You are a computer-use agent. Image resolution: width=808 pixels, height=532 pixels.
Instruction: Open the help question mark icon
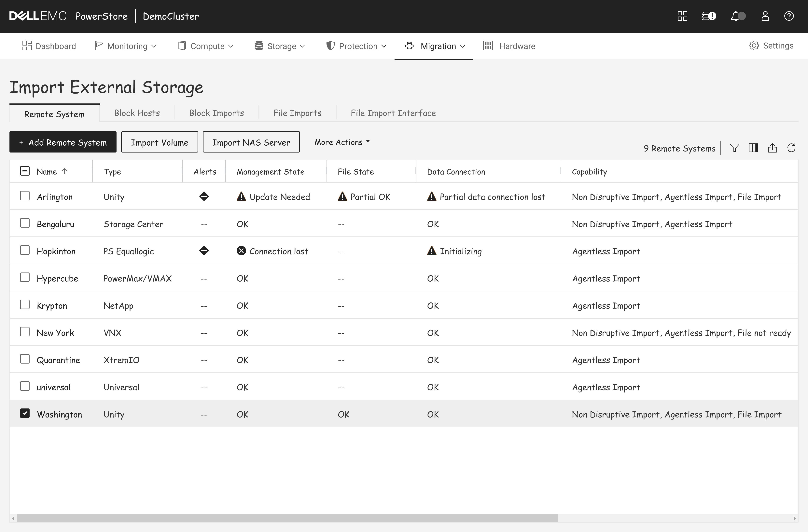pos(789,16)
